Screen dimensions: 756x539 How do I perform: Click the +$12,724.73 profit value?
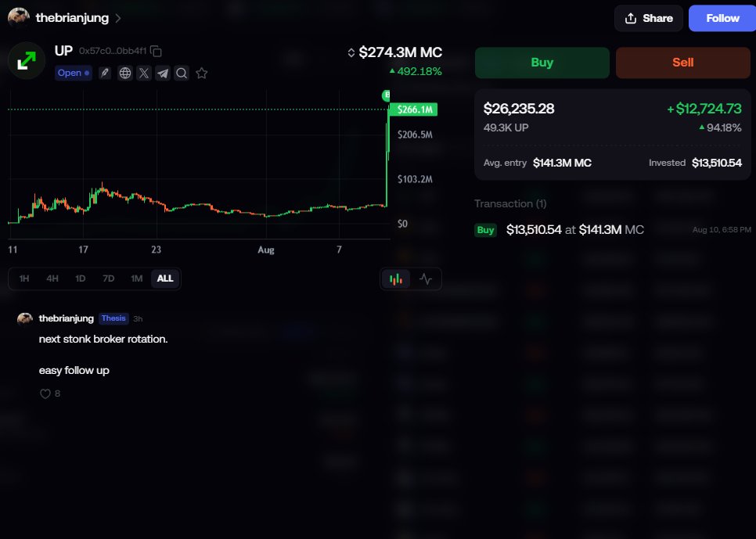coord(704,109)
